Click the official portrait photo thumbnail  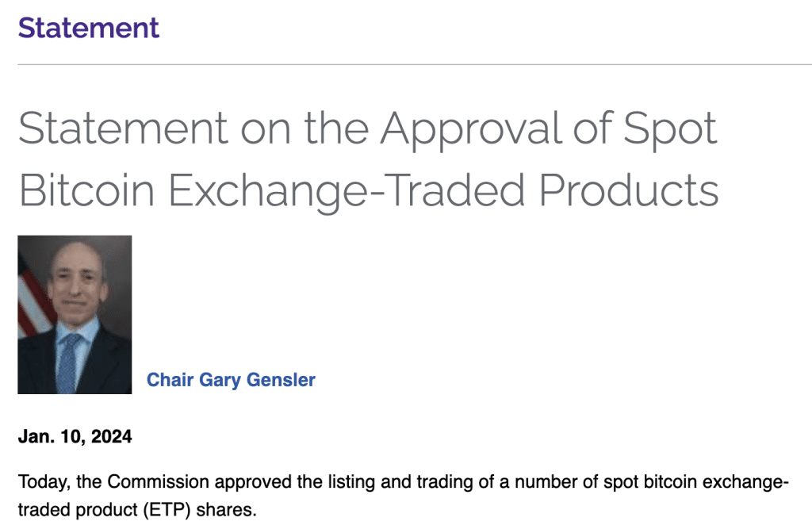[x=75, y=314]
